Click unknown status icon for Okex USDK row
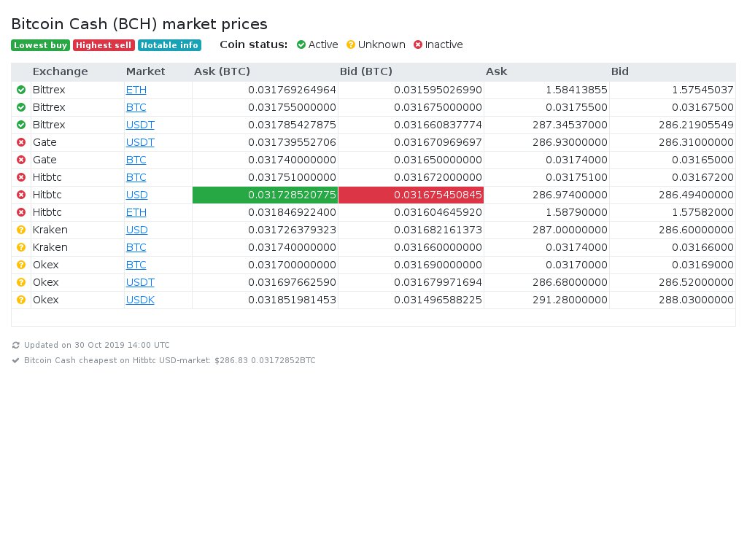The width and height of the screenshot is (747, 560). click(x=21, y=300)
